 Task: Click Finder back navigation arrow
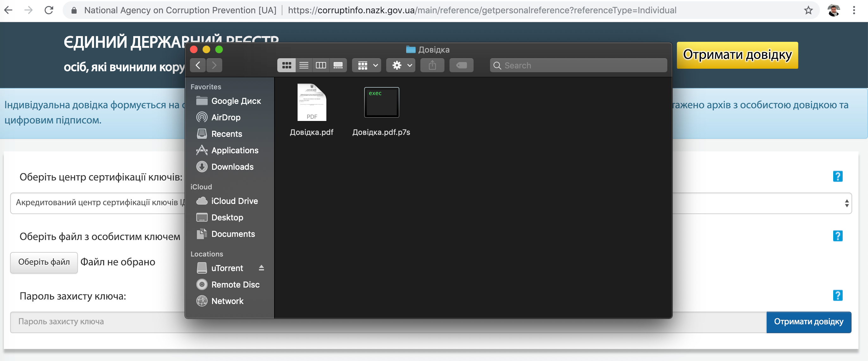(x=198, y=65)
